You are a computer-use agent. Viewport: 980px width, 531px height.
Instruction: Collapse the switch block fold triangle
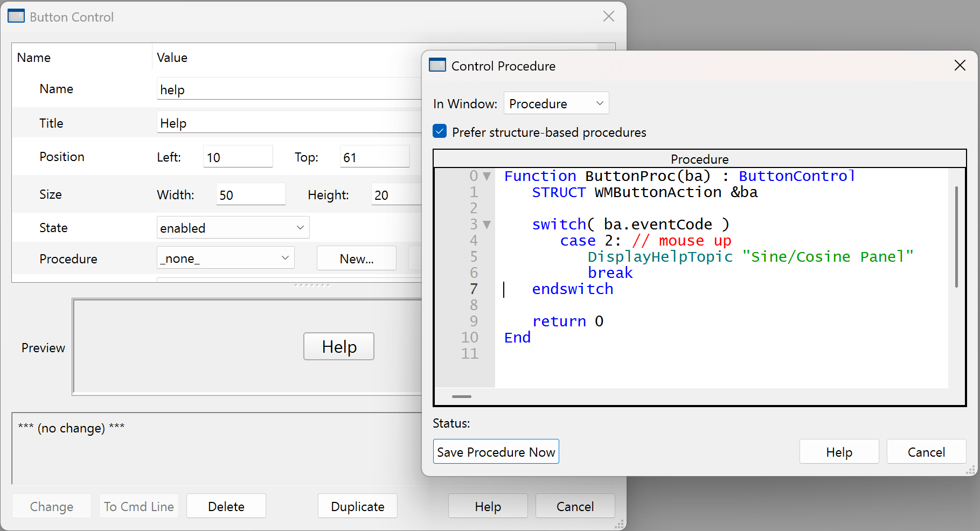pos(487,225)
